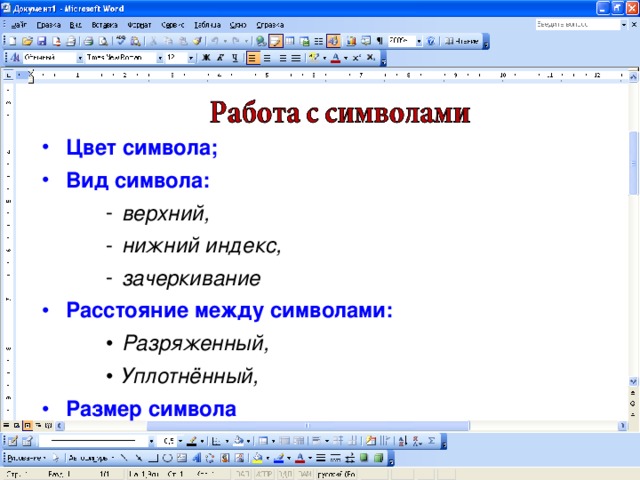The width and height of the screenshot is (640, 480).
Task: Click the Draw Table pencil icon
Action: 12,441
